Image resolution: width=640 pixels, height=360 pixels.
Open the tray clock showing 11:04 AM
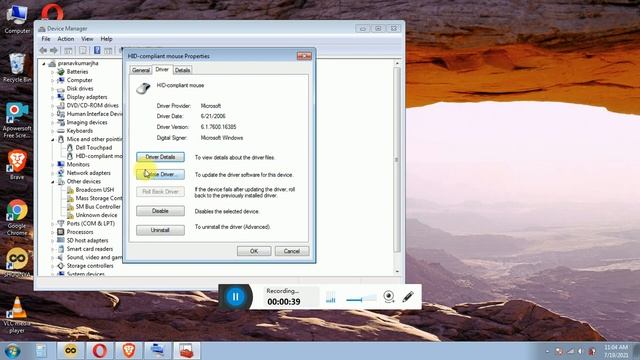click(616, 351)
